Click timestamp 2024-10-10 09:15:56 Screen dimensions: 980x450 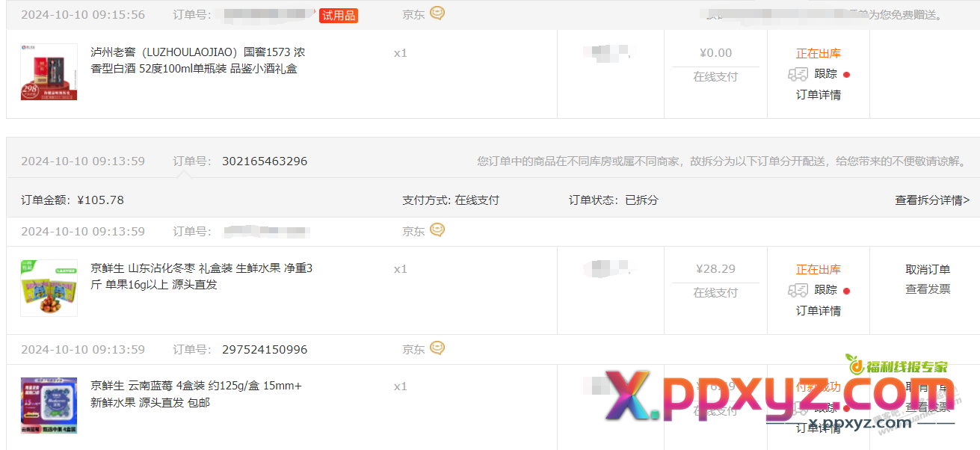point(83,15)
